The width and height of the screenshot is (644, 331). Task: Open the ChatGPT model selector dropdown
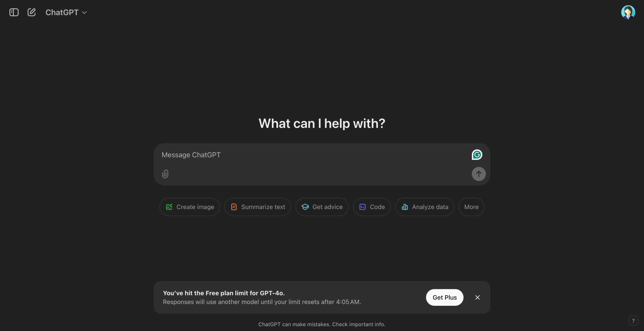[x=66, y=12]
